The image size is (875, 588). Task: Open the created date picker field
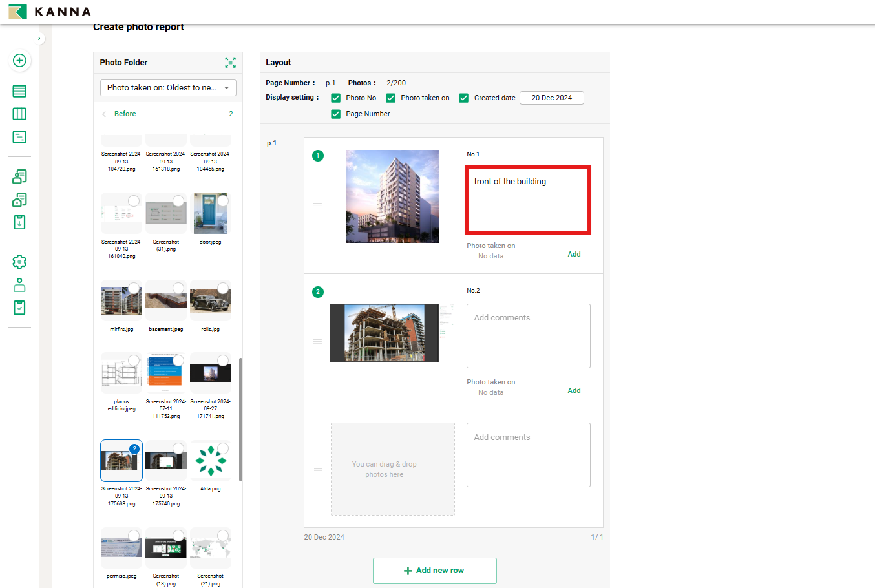(x=551, y=98)
